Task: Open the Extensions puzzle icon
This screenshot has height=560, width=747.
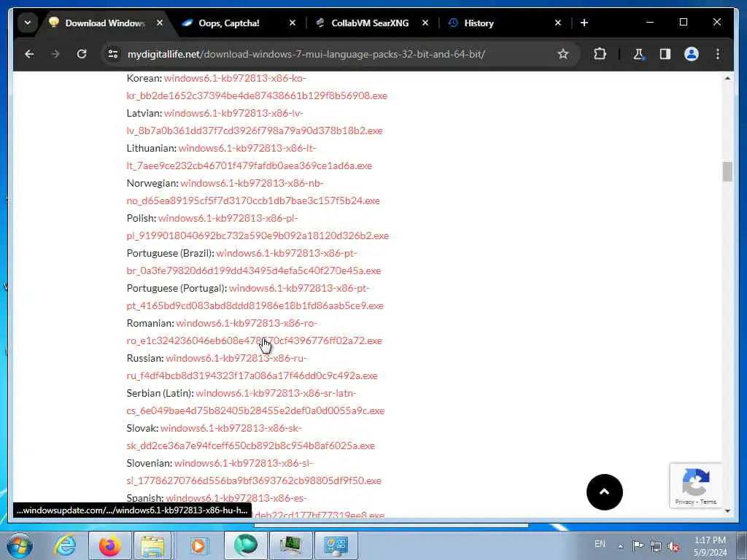Action: click(x=600, y=54)
